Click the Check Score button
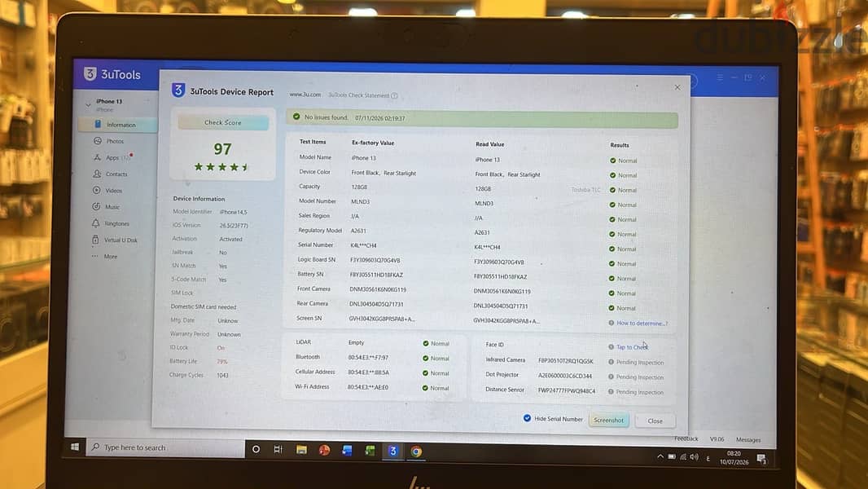Screen dimensions: 868x489 coord(223,123)
